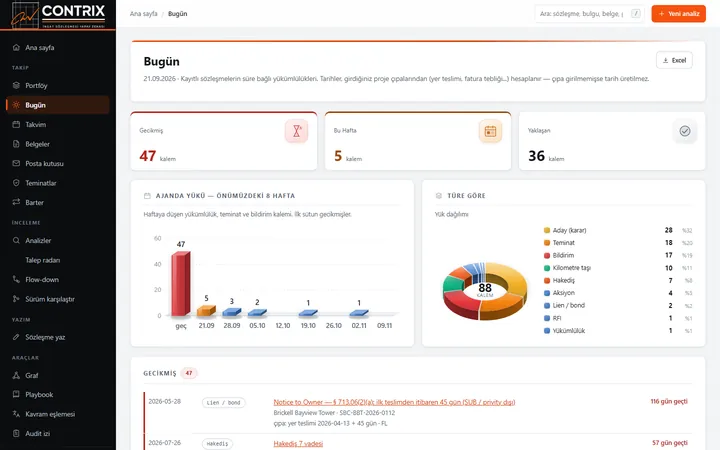Click the 47 badge beside Gecikmiş heading

click(x=189, y=373)
